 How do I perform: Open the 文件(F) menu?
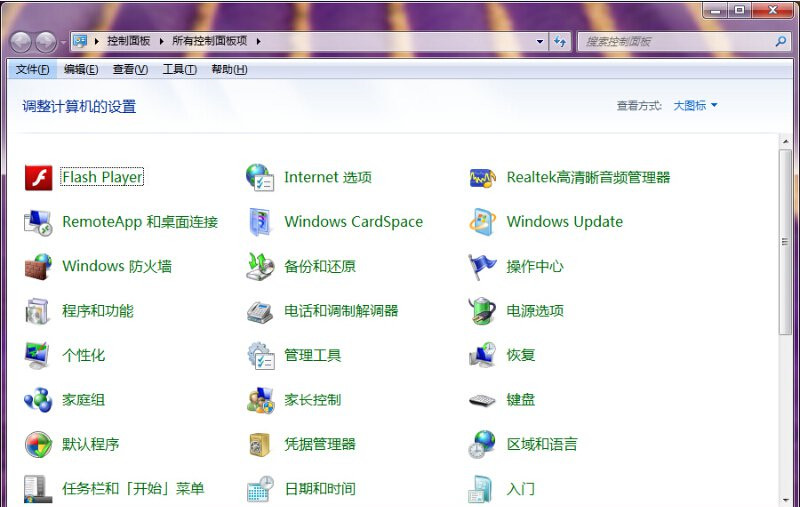(32, 69)
